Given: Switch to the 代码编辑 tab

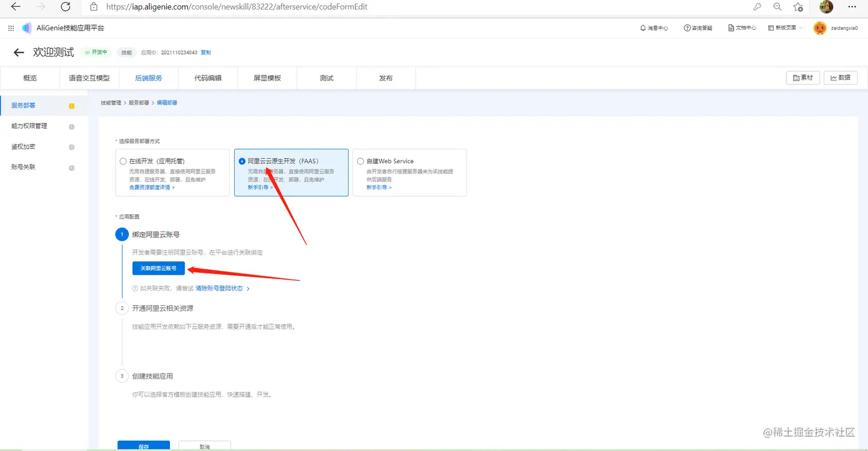Looking at the screenshot, I should click(x=208, y=78).
